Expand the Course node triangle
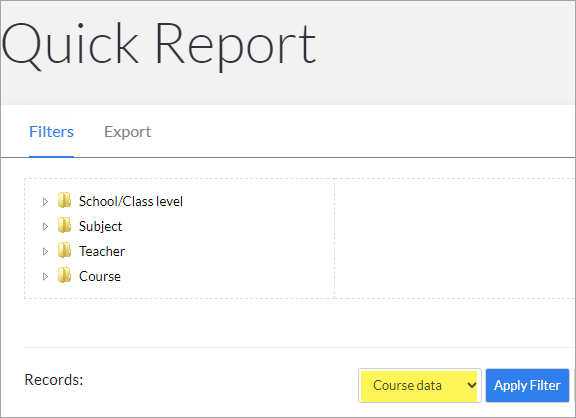576x418 pixels. [45, 276]
